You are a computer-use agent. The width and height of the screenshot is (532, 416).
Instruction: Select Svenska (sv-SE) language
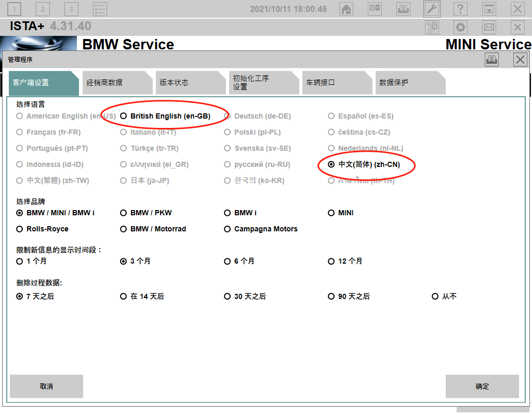pyautogui.click(x=257, y=148)
